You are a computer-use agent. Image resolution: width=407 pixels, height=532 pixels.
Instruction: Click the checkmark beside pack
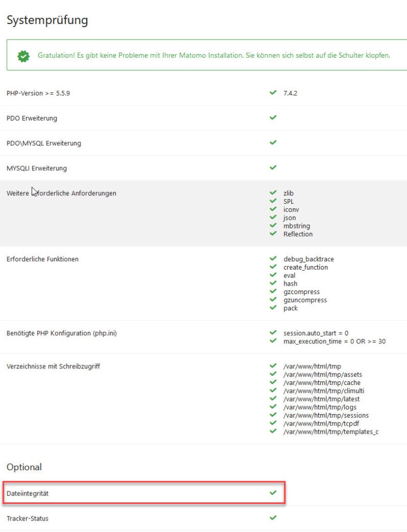coord(273,308)
